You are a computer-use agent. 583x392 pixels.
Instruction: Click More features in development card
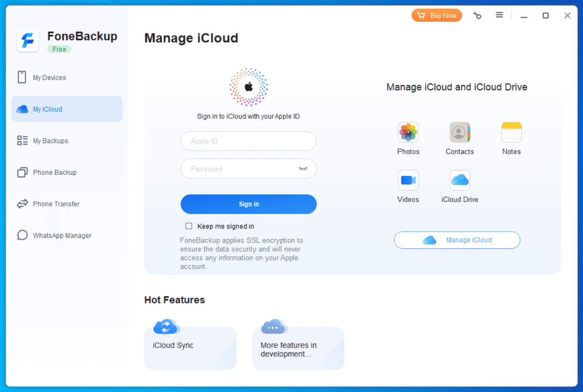pyautogui.click(x=298, y=348)
